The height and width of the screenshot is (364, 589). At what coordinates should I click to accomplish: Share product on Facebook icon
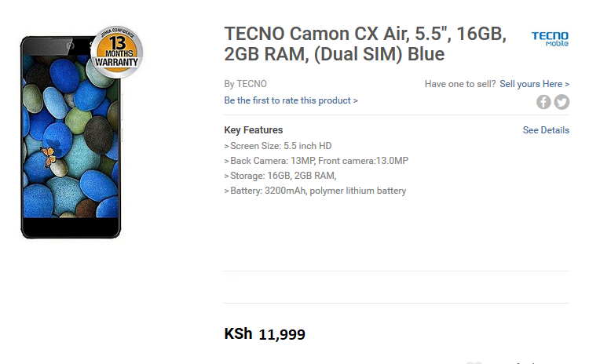pos(543,102)
